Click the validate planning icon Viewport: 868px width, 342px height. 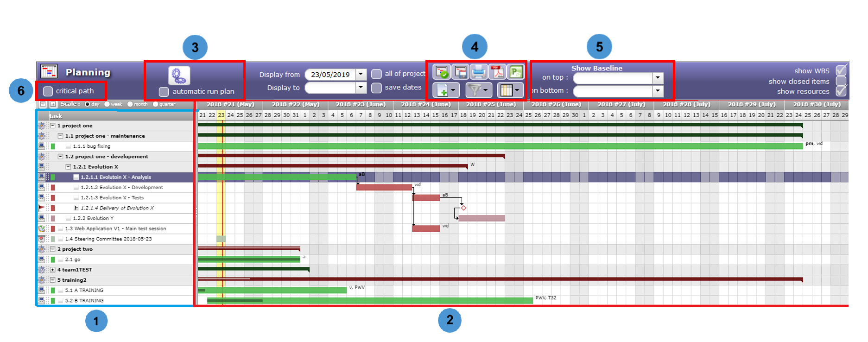pyautogui.click(x=442, y=72)
